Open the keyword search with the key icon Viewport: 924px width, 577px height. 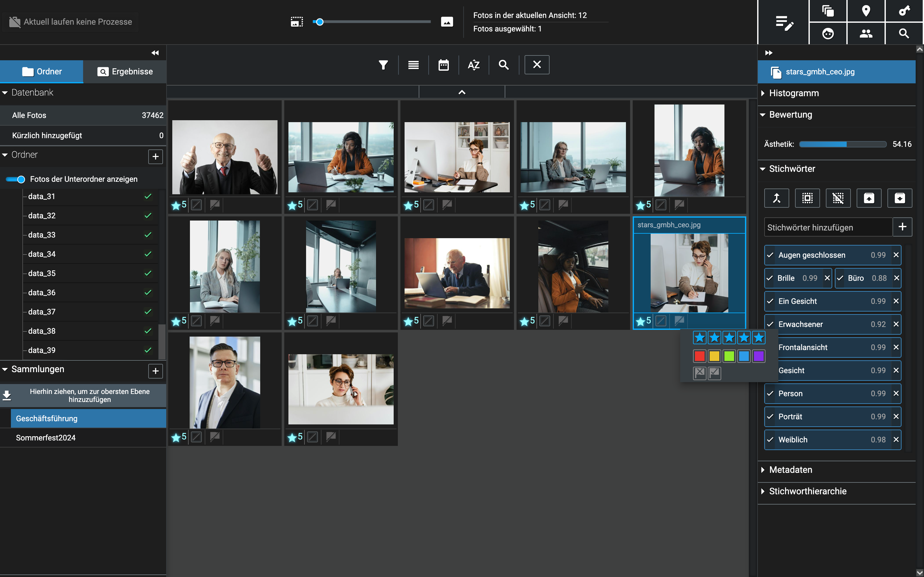[904, 11]
